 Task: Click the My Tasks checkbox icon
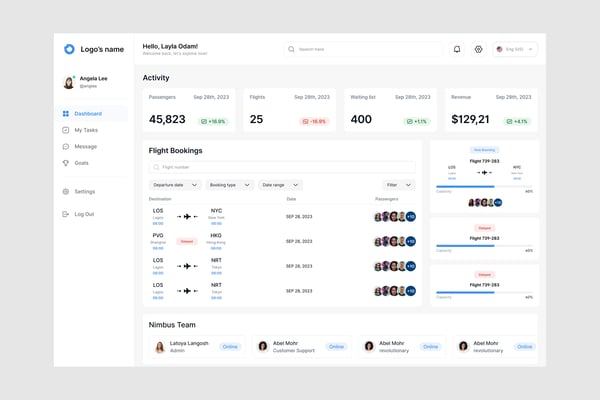pyautogui.click(x=66, y=130)
